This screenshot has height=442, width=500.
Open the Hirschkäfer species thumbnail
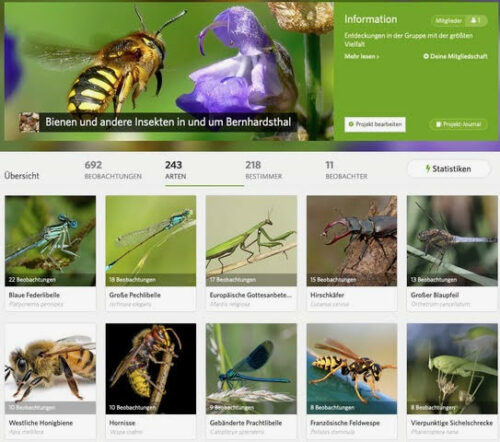352,241
